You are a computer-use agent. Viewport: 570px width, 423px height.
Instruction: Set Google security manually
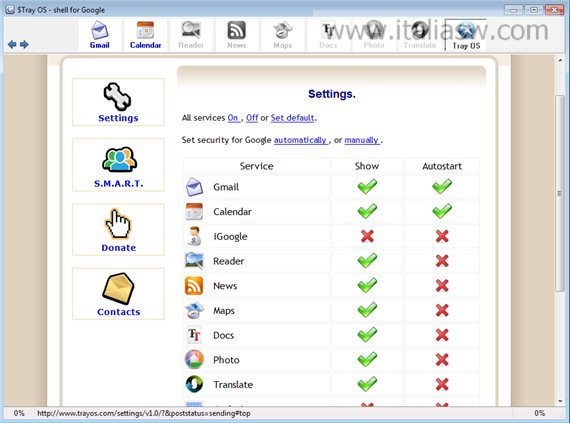tap(362, 140)
